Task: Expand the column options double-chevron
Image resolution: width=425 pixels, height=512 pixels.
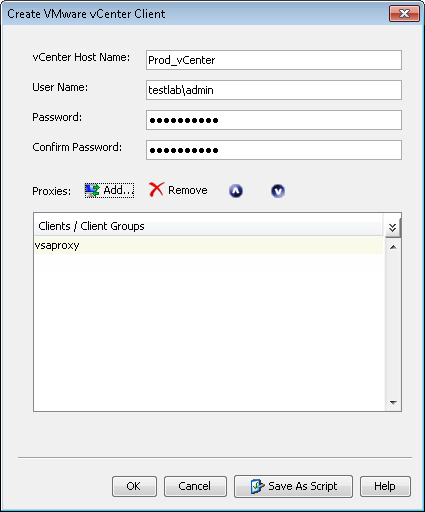Action: click(393, 228)
